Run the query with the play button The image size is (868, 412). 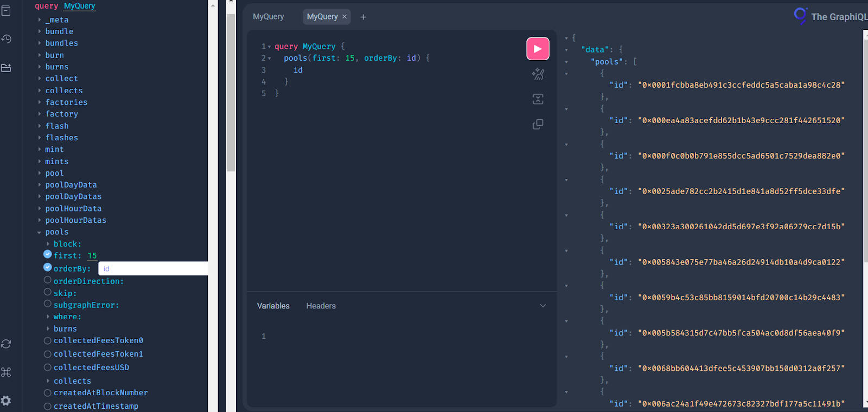tap(538, 49)
